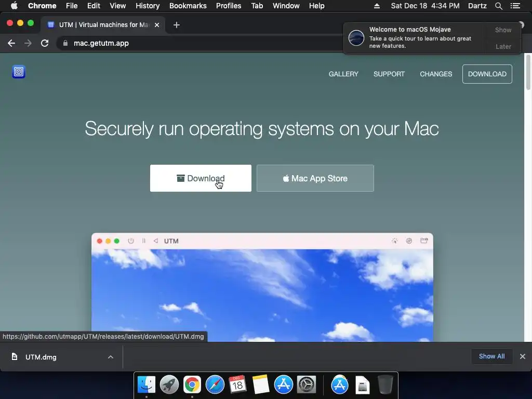532x399 pixels.
Task: Close the UTM Virtual machines tab
Action: pos(157,25)
